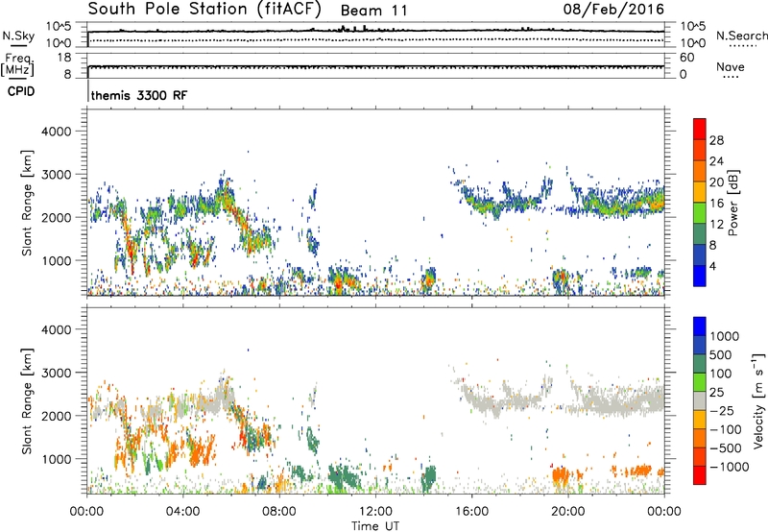
Task: Click the '60' tick on Nave axis
Action: coord(686,58)
